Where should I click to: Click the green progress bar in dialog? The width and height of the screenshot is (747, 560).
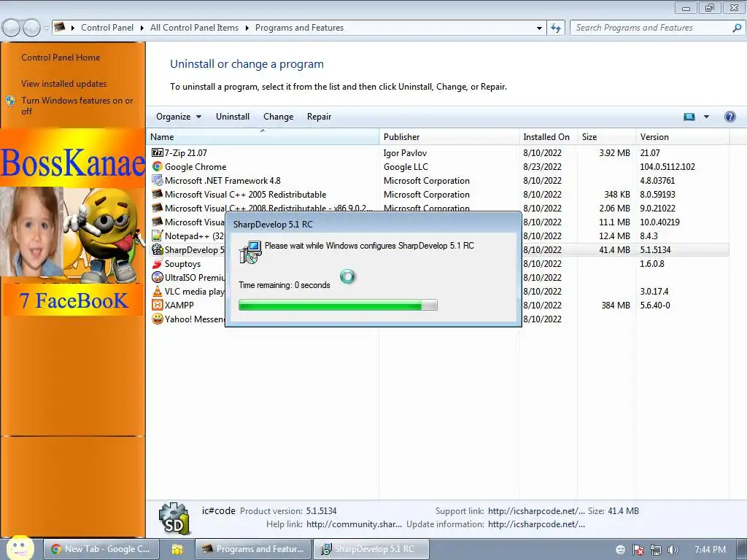(338, 306)
